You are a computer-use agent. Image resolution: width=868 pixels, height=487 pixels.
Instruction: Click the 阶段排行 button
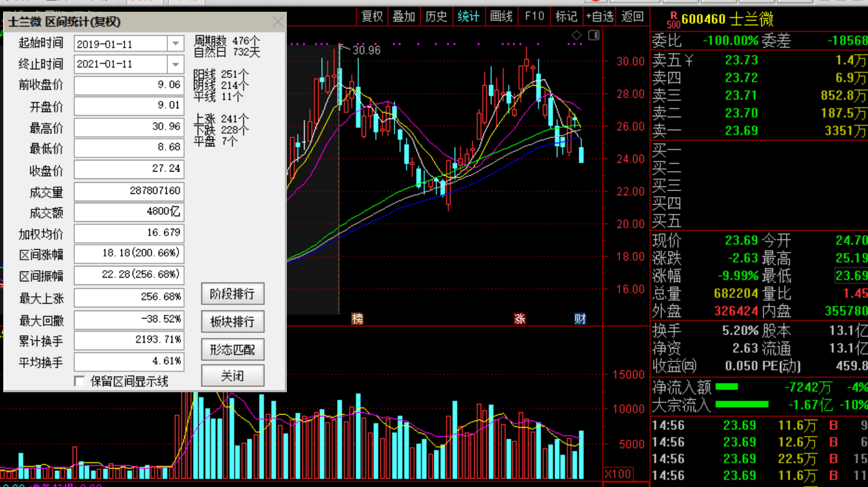232,294
